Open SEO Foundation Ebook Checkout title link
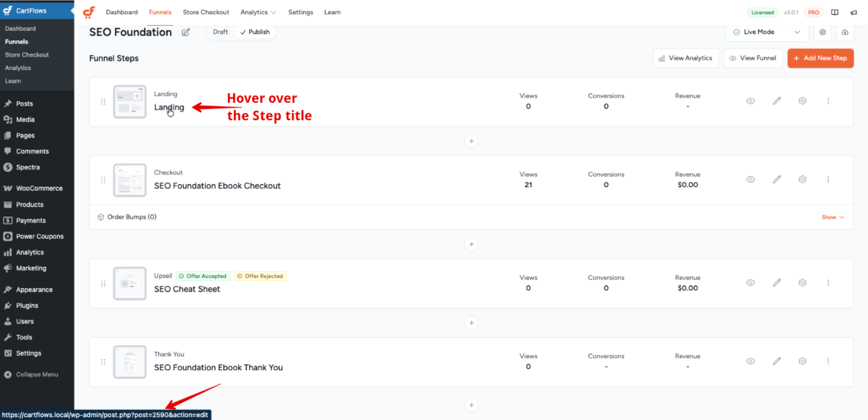Image resolution: width=868 pixels, height=420 pixels. pyautogui.click(x=217, y=186)
